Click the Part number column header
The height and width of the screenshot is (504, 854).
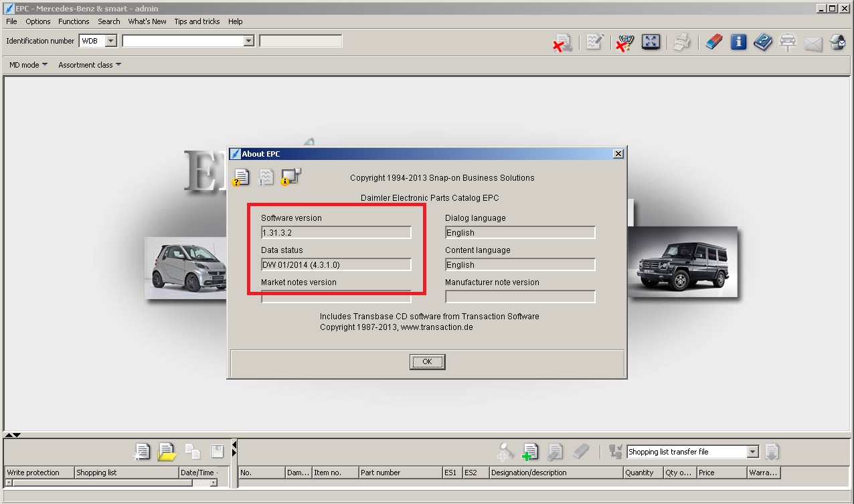point(400,473)
